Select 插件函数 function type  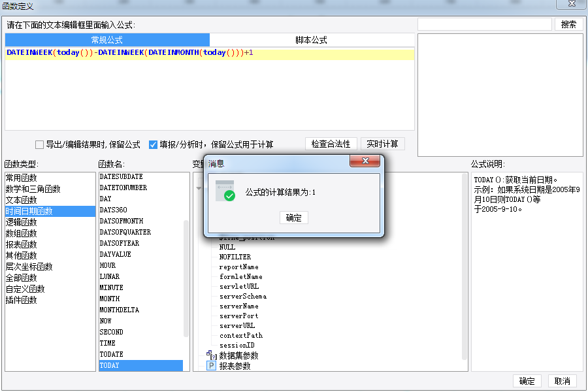point(50,300)
